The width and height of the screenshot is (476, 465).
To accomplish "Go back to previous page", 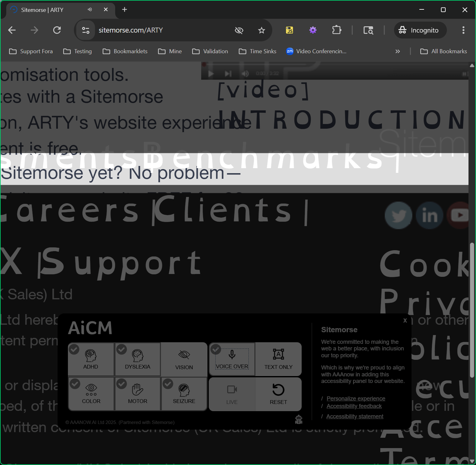I will tap(12, 30).
